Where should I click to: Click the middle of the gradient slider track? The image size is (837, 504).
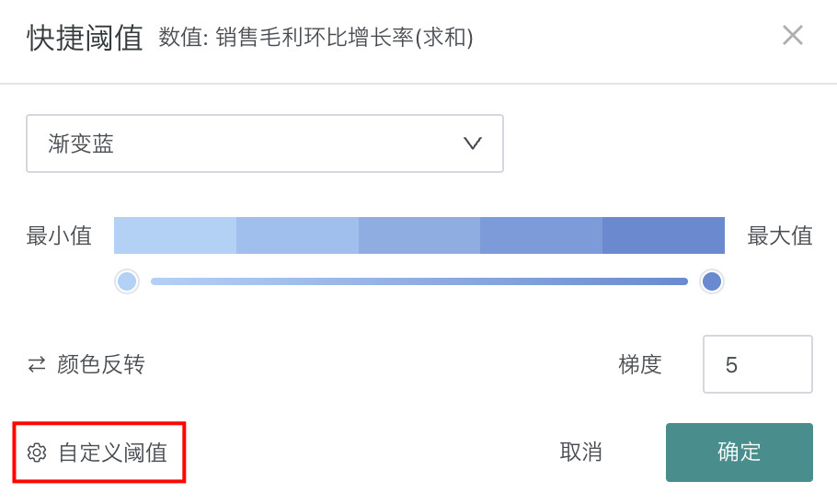pyautogui.click(x=419, y=281)
